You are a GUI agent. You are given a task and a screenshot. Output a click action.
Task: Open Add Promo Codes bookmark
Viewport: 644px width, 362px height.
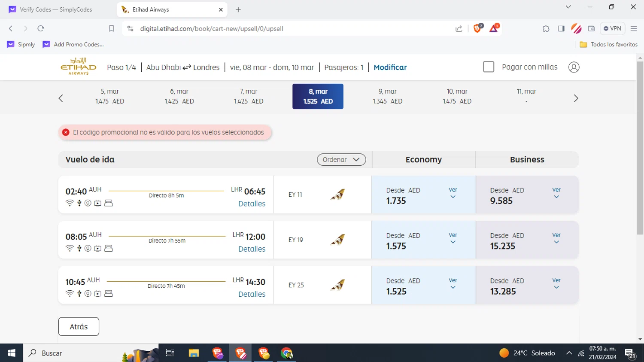point(73,44)
